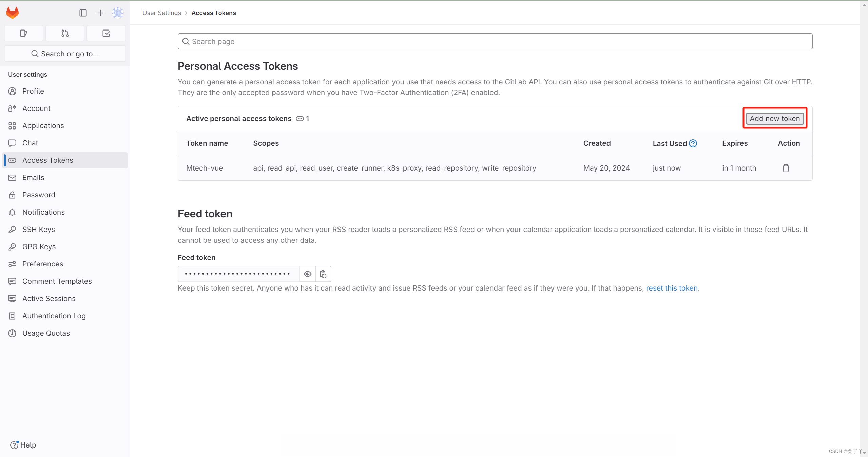Open the Profile settings page
The height and width of the screenshot is (457, 868).
(33, 91)
